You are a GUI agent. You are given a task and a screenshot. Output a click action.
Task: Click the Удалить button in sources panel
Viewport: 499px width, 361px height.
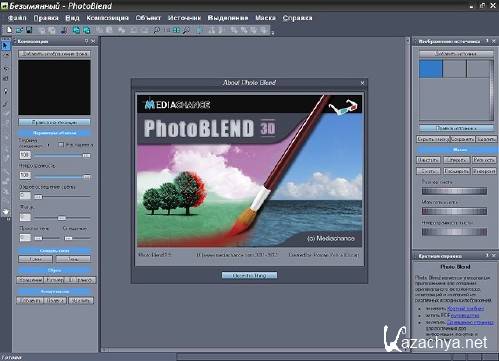pyautogui.click(x=486, y=139)
